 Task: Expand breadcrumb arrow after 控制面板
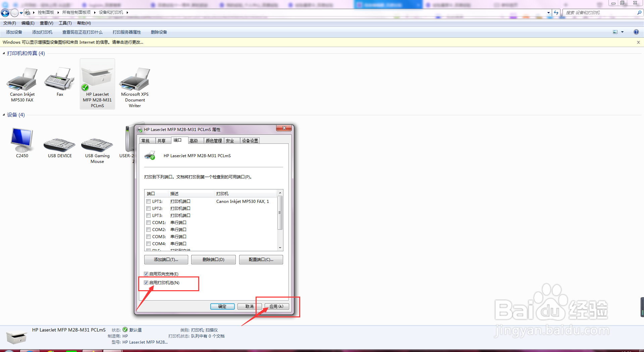(x=58, y=12)
